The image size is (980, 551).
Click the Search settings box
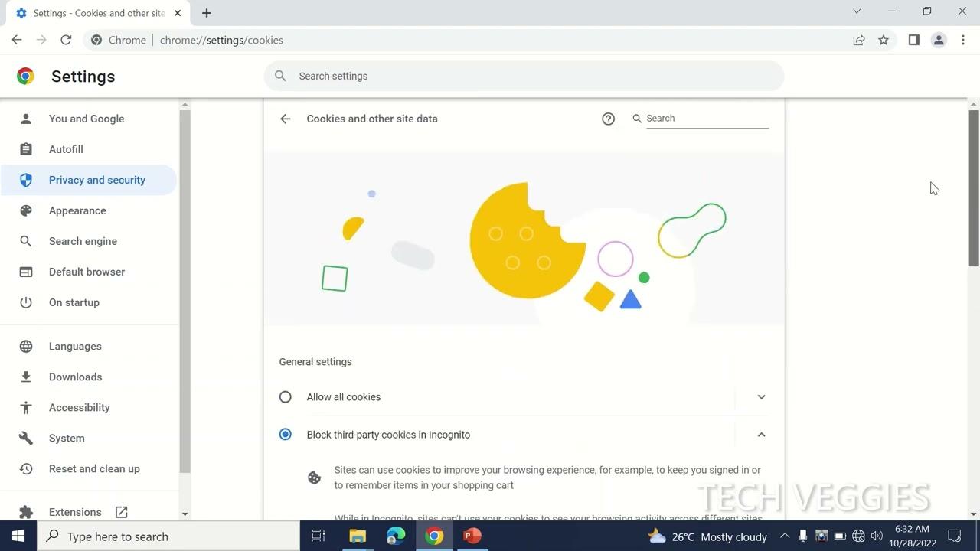(524, 76)
